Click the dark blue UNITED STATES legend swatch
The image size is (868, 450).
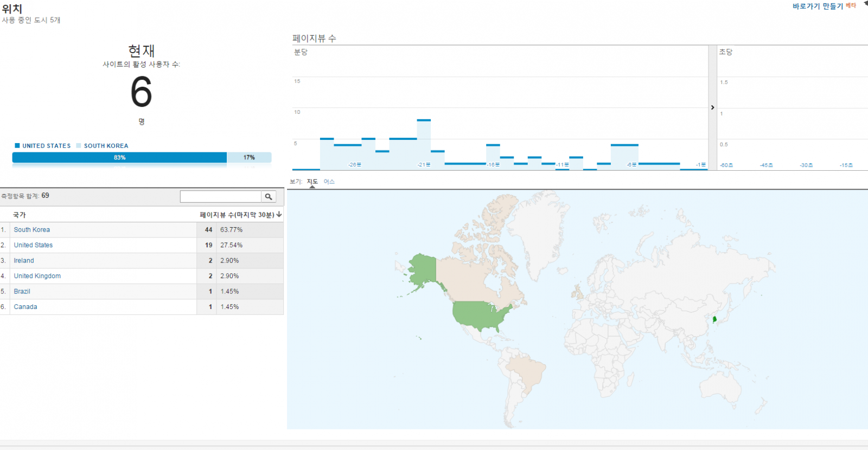click(x=17, y=145)
